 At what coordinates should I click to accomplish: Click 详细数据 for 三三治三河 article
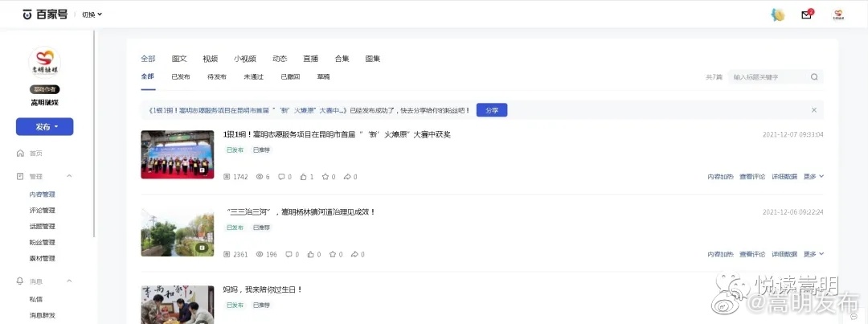click(x=784, y=254)
